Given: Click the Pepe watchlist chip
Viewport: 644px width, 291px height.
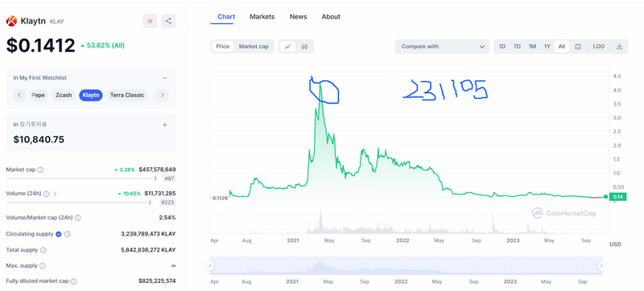Looking at the screenshot, I should point(38,95).
